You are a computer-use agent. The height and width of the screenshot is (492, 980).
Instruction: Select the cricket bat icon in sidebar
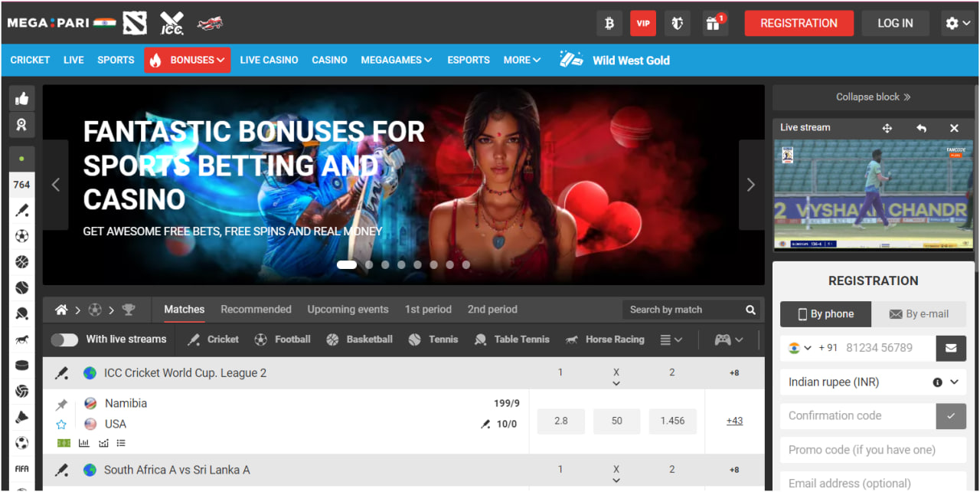click(21, 210)
